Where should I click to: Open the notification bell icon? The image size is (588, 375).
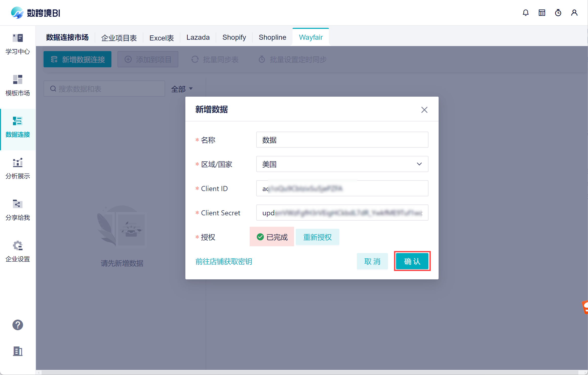click(525, 13)
